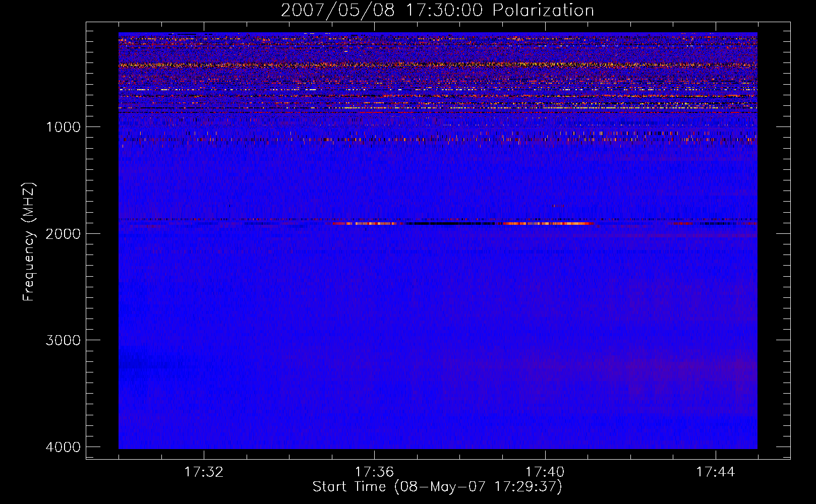The height and width of the screenshot is (504, 816).
Task: Click the yellow-orange noise band near 400 MHz
Action: (438, 65)
